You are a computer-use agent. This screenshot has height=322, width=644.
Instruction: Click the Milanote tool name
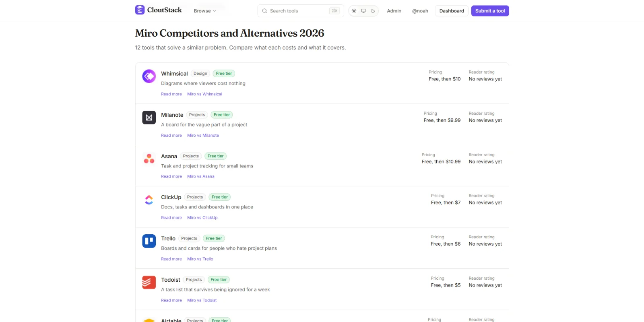tap(172, 115)
